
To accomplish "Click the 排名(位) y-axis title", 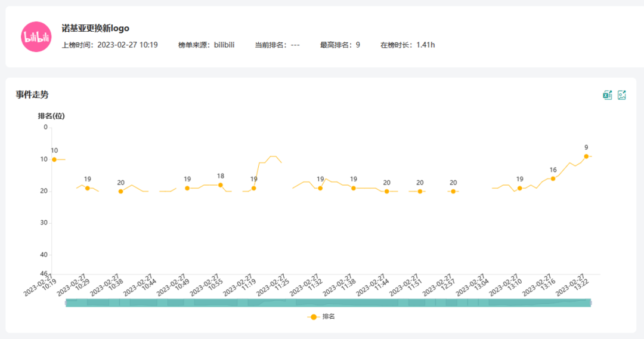I will coord(51,116).
